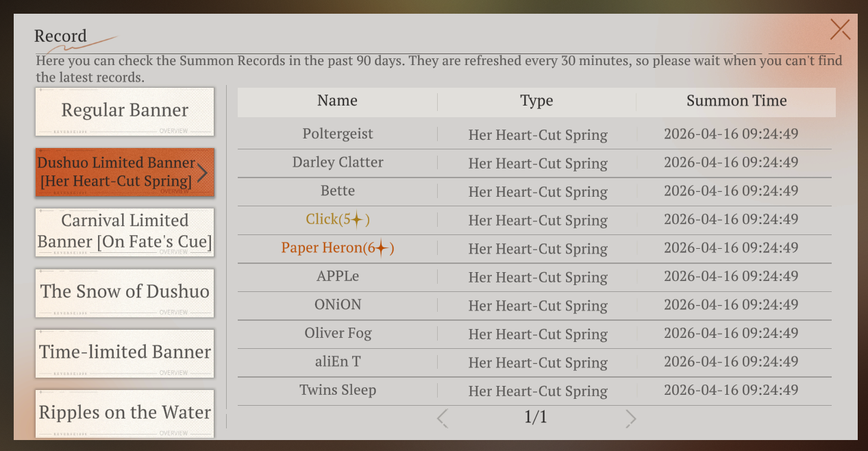Open Time-limited Banner records
The image size is (868, 451).
[125, 353]
